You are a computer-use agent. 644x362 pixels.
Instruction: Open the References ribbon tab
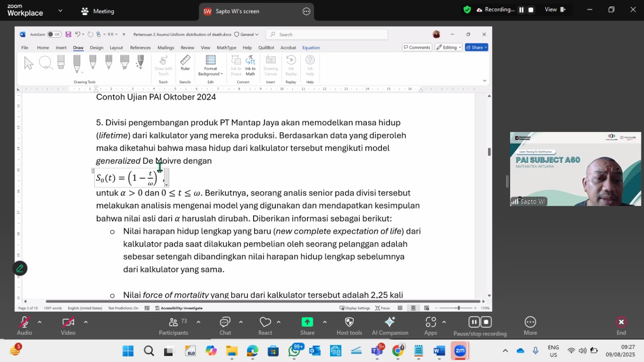click(140, 48)
